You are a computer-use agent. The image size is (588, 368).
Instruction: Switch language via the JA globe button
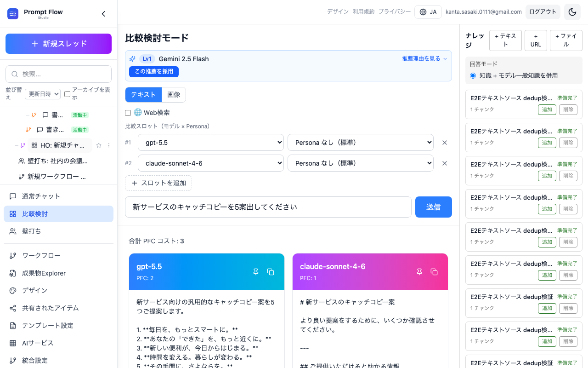click(428, 12)
